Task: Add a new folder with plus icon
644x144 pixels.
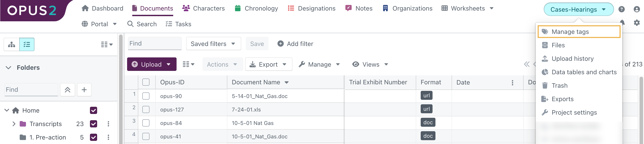Action: (84, 90)
